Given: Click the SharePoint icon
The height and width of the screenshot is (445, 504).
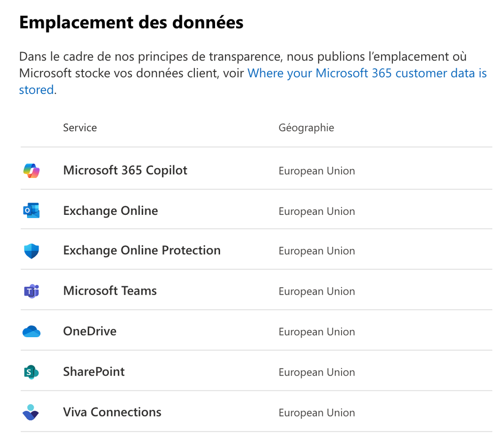Looking at the screenshot, I should click(31, 372).
